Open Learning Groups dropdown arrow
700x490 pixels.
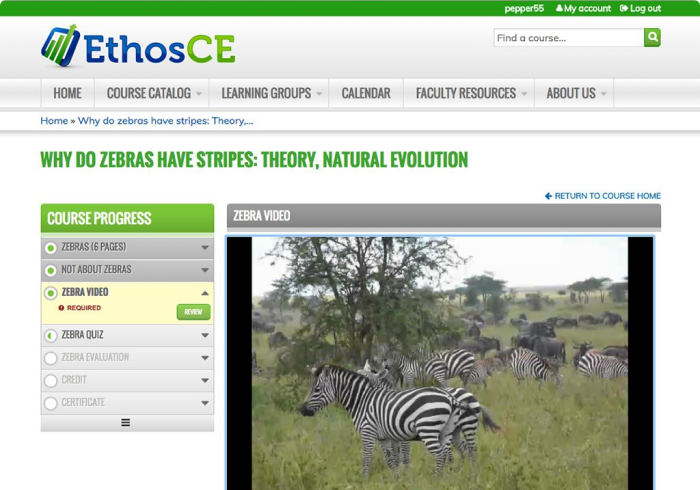319,94
